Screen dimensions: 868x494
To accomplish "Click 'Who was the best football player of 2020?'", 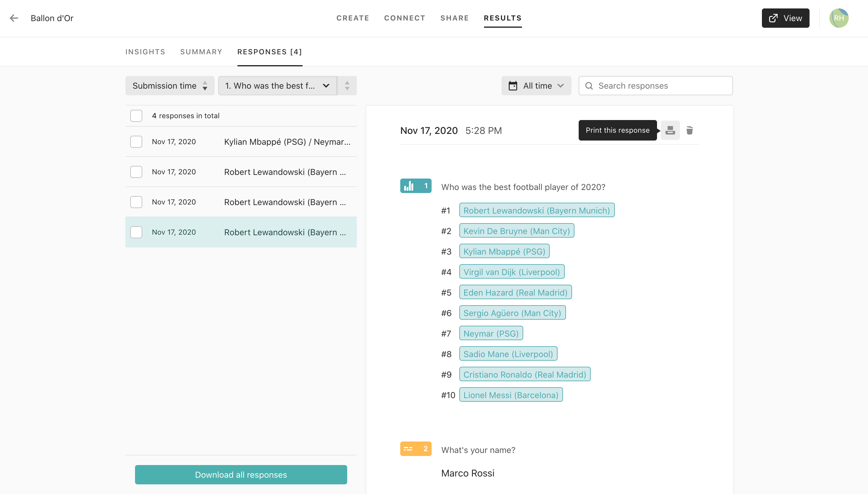I will pyautogui.click(x=523, y=187).
